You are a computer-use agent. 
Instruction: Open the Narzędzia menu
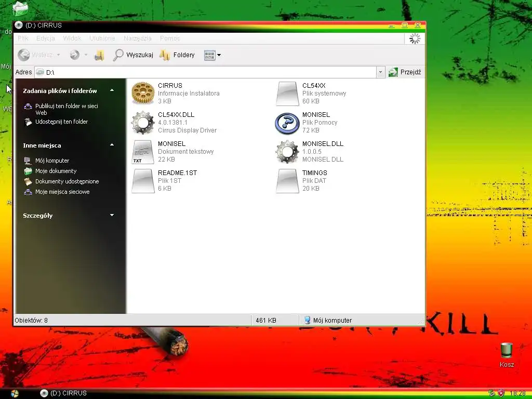[x=137, y=38]
